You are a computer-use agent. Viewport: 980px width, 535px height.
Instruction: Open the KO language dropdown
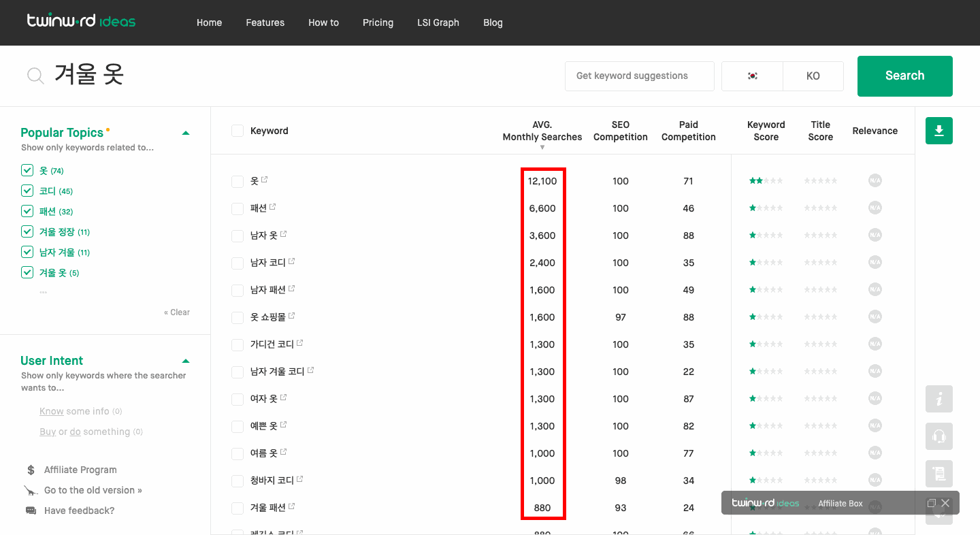[813, 76]
